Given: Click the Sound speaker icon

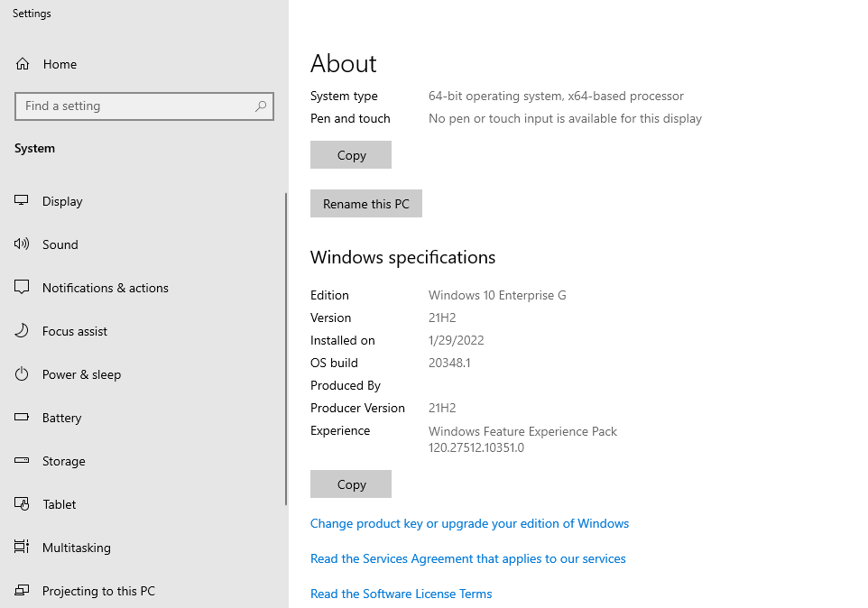Looking at the screenshot, I should [x=22, y=244].
